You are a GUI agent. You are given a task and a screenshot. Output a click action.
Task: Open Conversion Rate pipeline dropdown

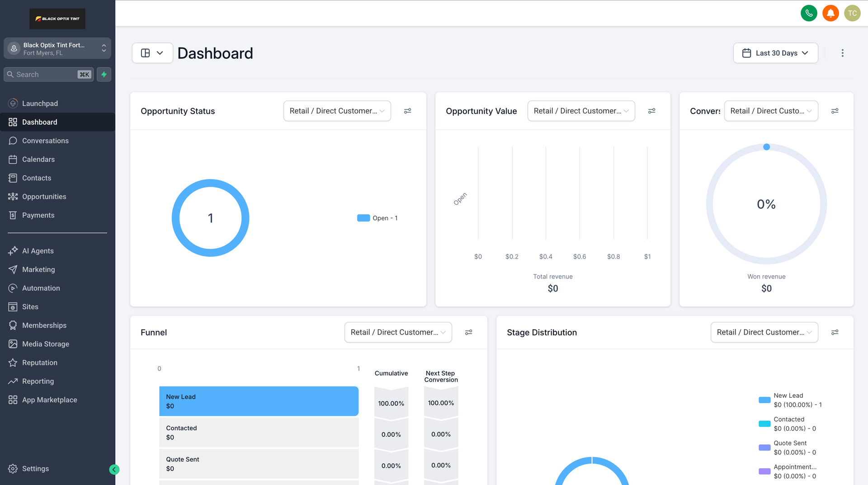771,111
